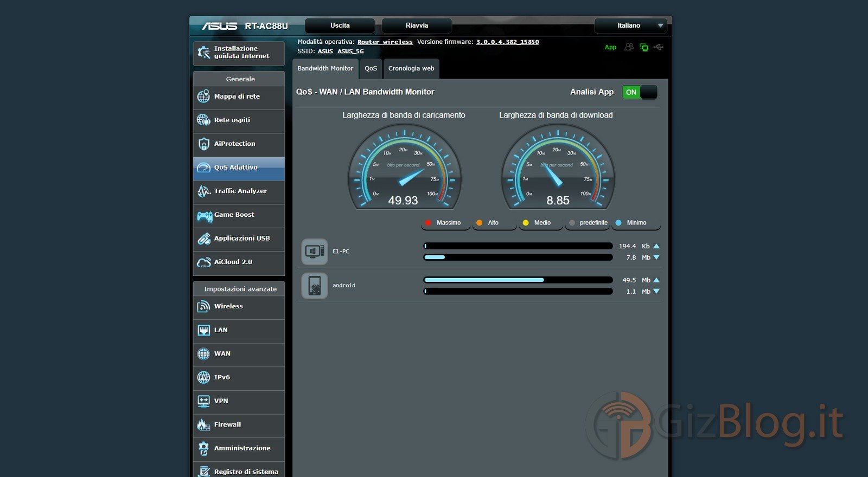This screenshot has height=477, width=868.
Task: Select the orange Alto priority label
Action: pyautogui.click(x=494, y=223)
